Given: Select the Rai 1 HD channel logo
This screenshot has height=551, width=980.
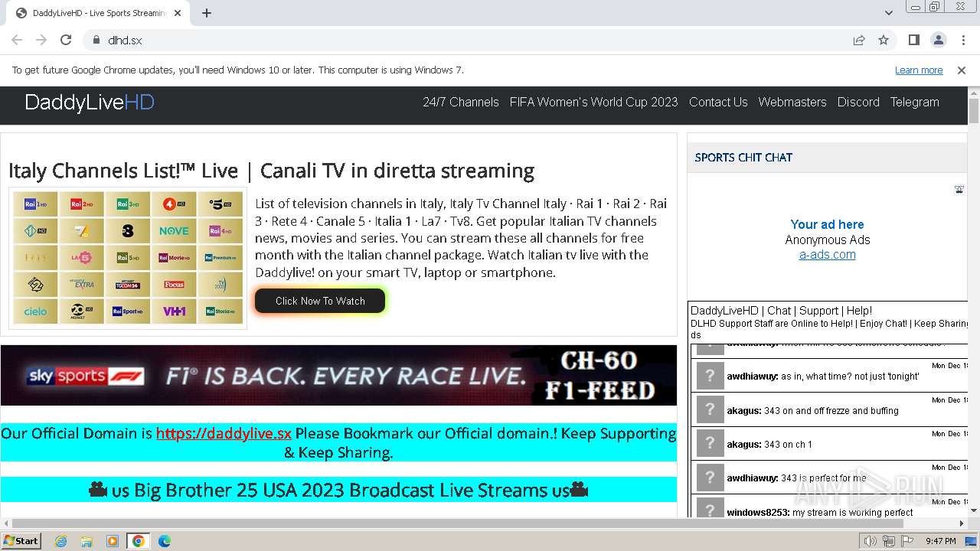Looking at the screenshot, I should [x=35, y=204].
